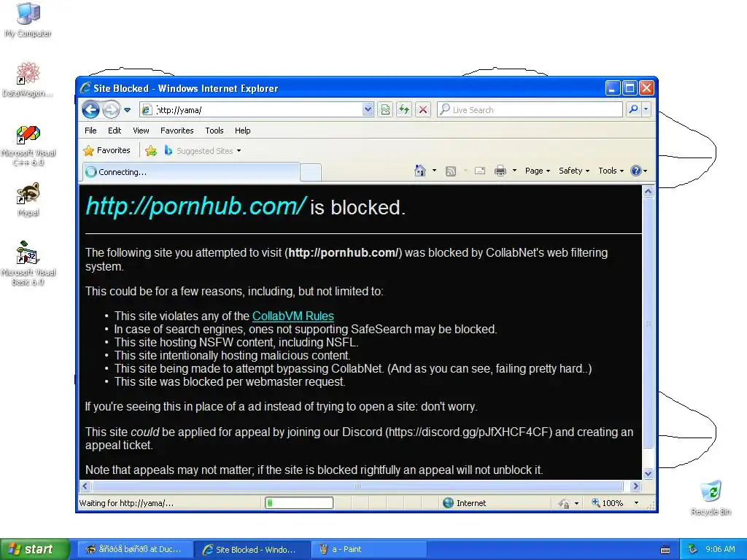Viewport: 747px width, 560px height.
Task: Click the http://pornhub.com/ heading text
Action: 196,206
